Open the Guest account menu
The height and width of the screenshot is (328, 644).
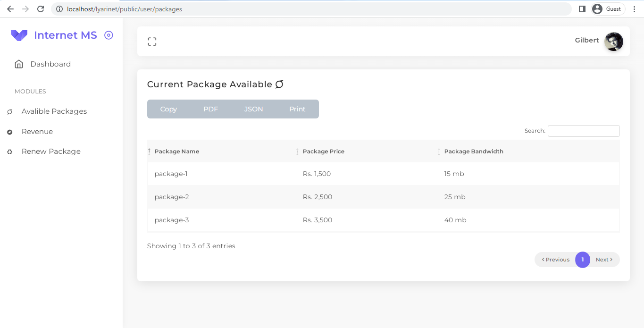608,8
